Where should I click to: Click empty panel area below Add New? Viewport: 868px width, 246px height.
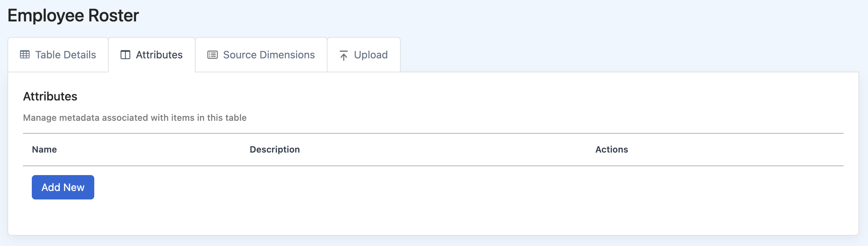[433, 218]
